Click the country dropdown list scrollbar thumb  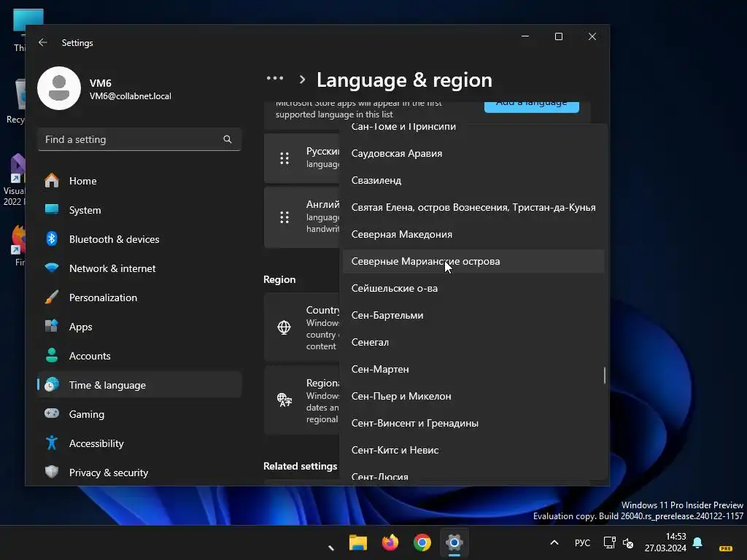click(605, 375)
